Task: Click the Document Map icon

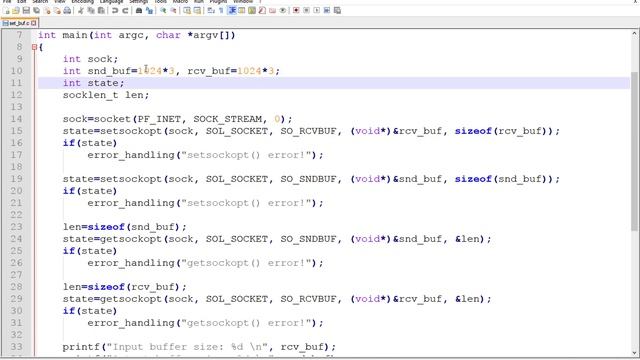Action: click(252, 10)
